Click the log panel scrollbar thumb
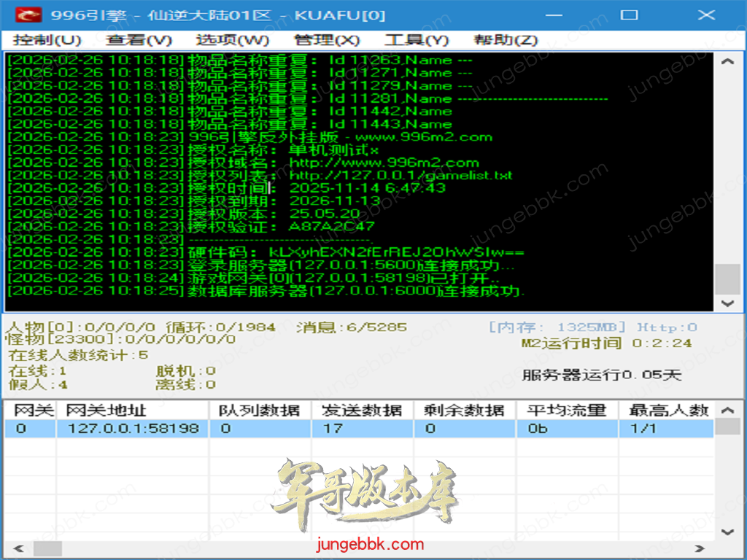Viewport: 747px width, 560px height. click(727, 278)
